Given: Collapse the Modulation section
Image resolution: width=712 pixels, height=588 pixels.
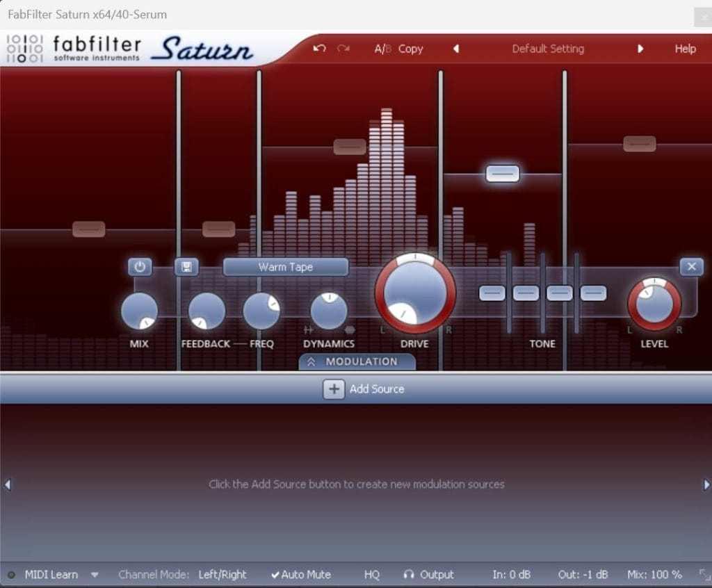Looking at the screenshot, I should (x=357, y=361).
